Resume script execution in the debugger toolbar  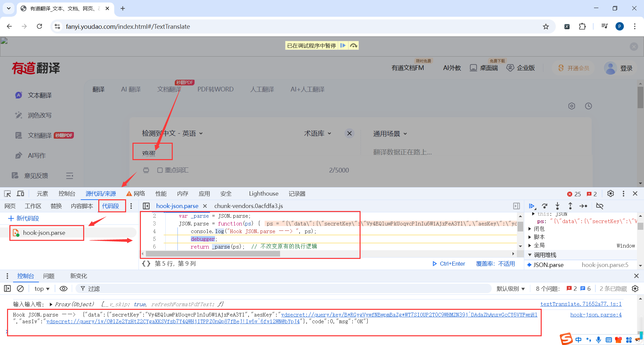click(x=532, y=206)
